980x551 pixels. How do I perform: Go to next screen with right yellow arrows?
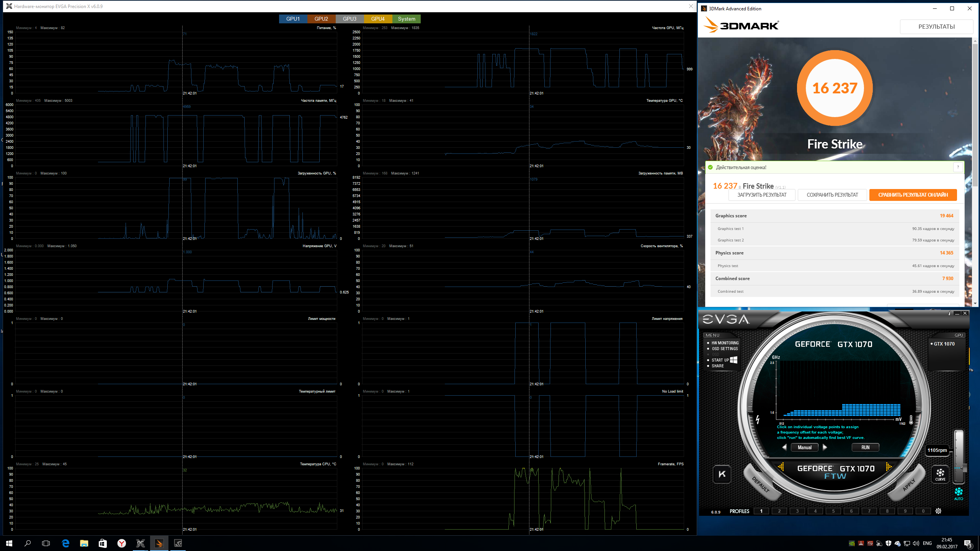889,467
